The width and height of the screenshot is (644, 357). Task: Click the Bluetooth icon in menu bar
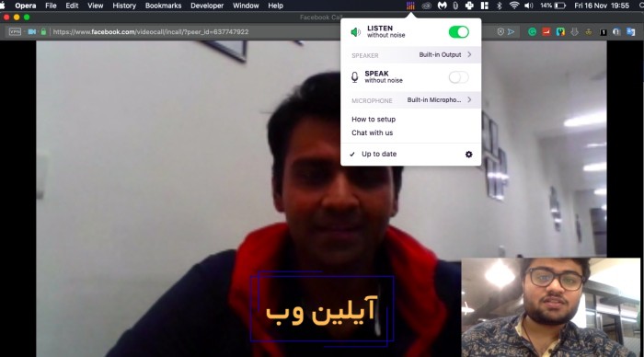[x=499, y=6]
